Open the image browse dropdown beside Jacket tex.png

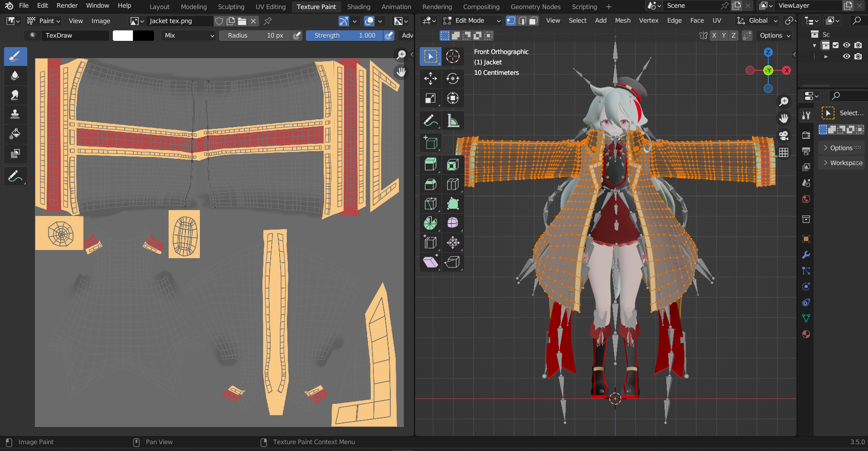pos(137,21)
